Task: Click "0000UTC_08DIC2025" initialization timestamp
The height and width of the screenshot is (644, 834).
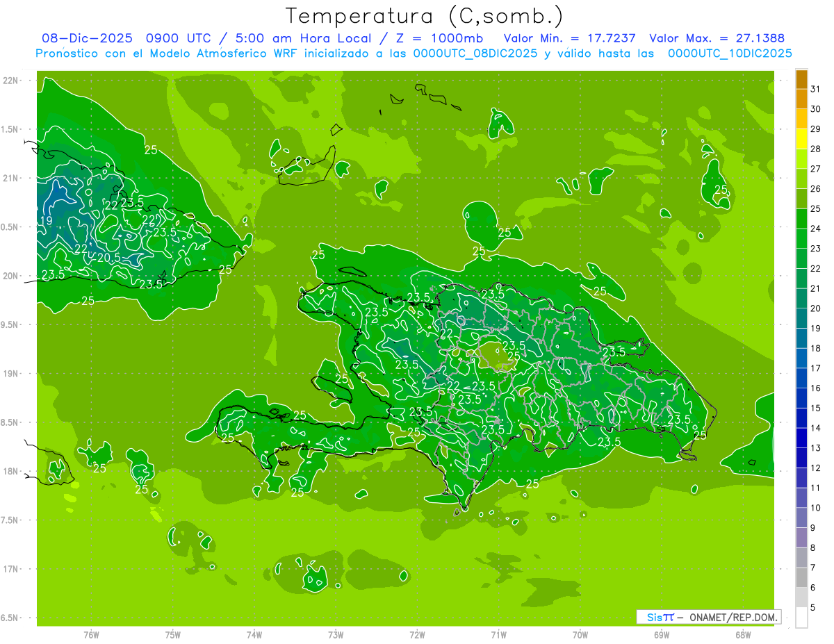Action: [475, 53]
